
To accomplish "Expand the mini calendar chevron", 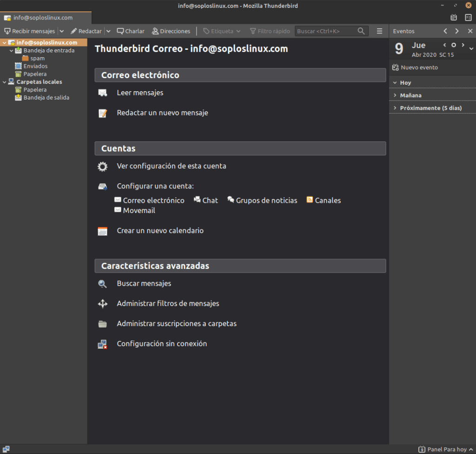I will click(x=471, y=48).
